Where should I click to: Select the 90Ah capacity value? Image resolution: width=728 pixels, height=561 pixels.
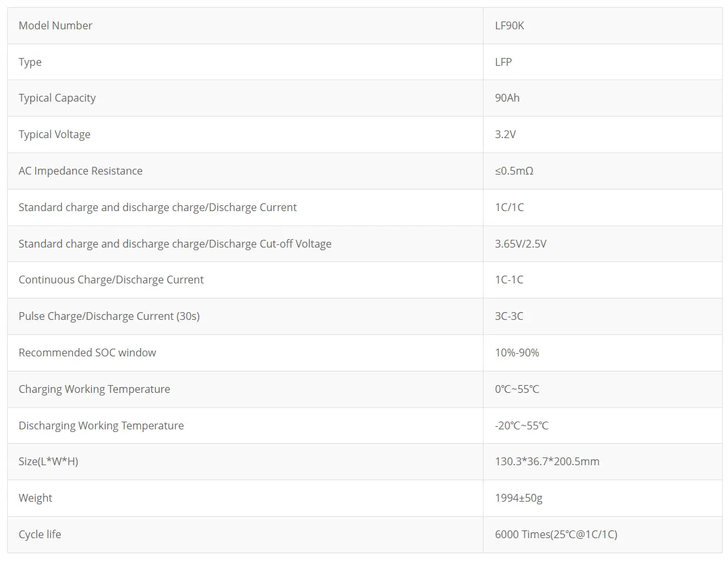tap(508, 98)
